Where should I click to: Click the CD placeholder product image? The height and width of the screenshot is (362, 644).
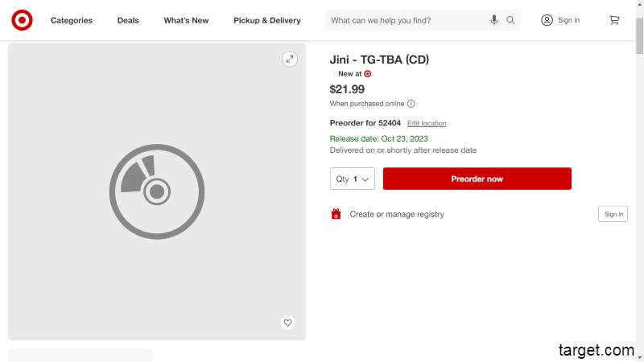point(157,191)
